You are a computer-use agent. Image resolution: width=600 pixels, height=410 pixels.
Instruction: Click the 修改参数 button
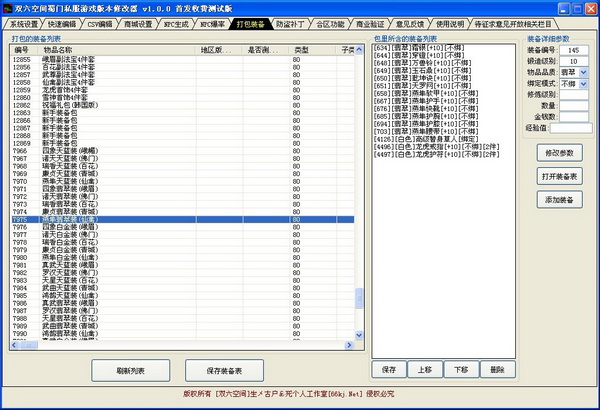pos(560,153)
